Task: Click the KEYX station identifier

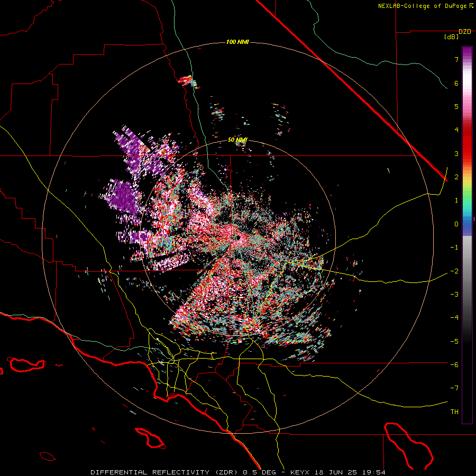Action: coord(300,472)
